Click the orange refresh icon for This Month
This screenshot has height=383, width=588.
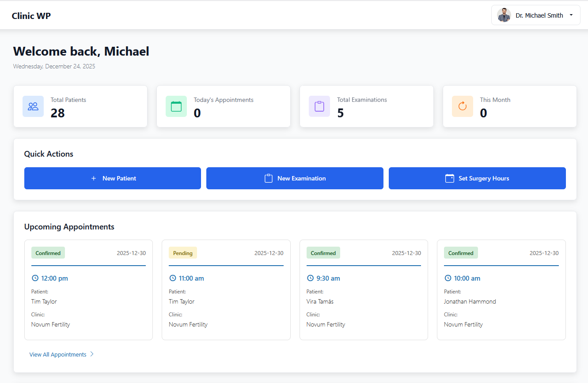463,106
